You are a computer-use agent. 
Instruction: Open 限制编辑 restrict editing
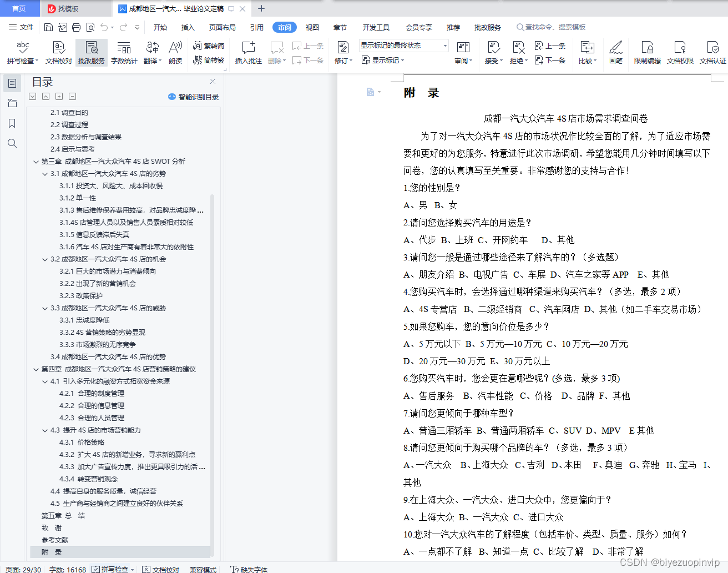click(648, 53)
